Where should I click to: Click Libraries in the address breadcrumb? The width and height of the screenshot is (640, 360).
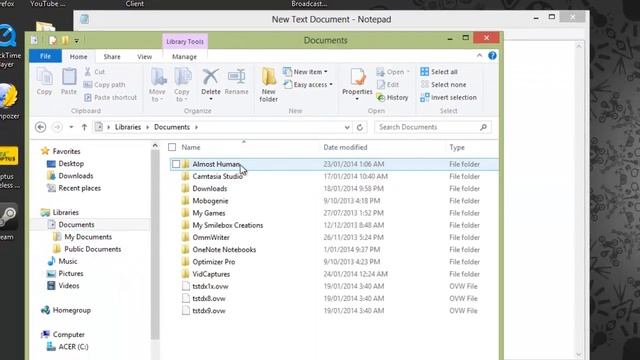(x=128, y=127)
